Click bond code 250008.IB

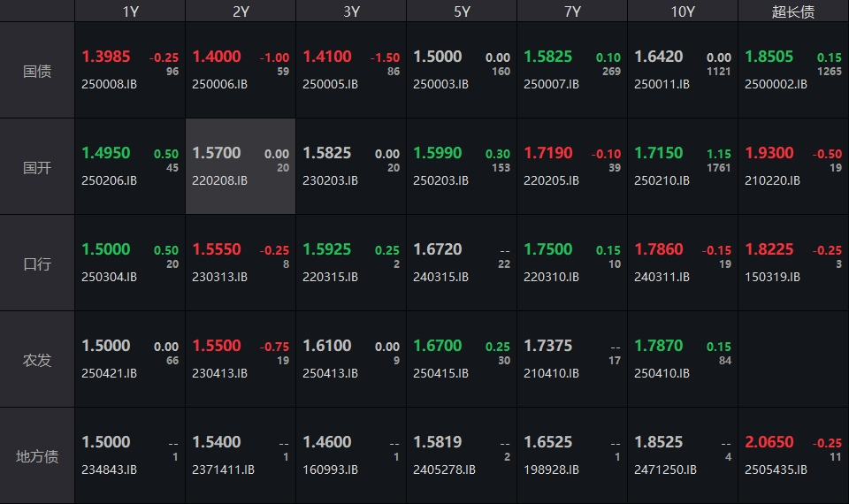point(110,85)
